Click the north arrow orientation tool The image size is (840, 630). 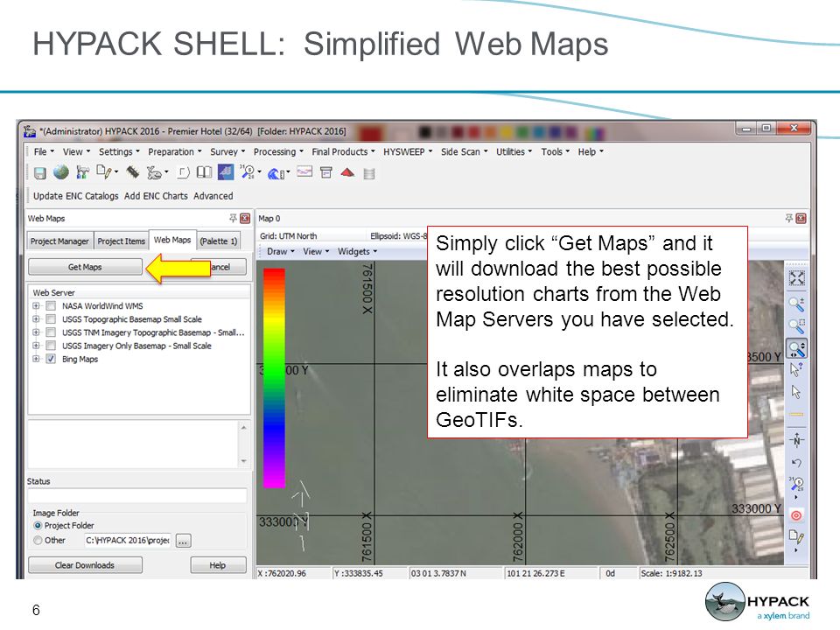pos(796,440)
